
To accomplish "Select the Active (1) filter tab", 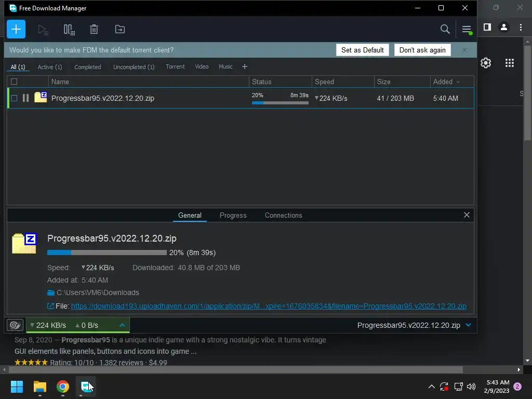I will 50,67.
